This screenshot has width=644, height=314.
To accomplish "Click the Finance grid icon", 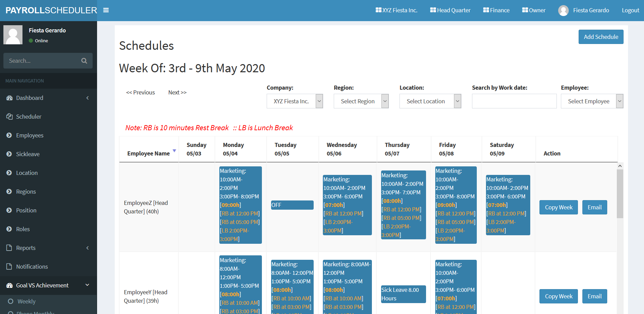I will (x=486, y=10).
